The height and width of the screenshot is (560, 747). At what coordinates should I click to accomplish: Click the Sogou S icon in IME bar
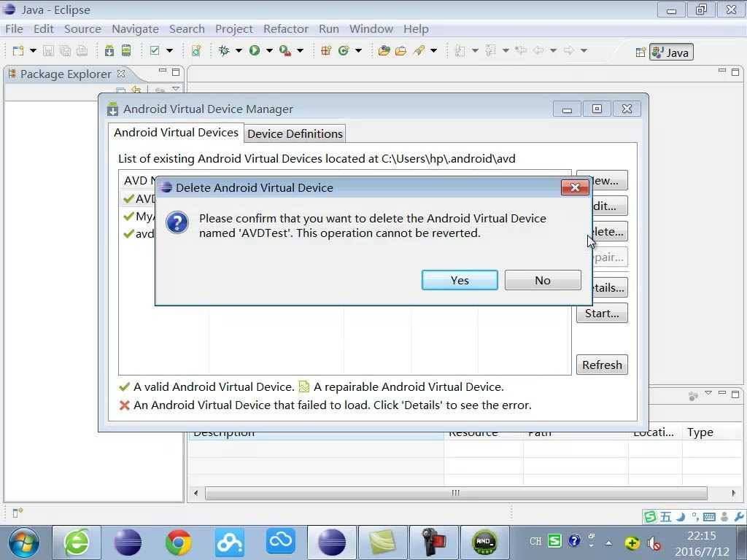coord(650,517)
